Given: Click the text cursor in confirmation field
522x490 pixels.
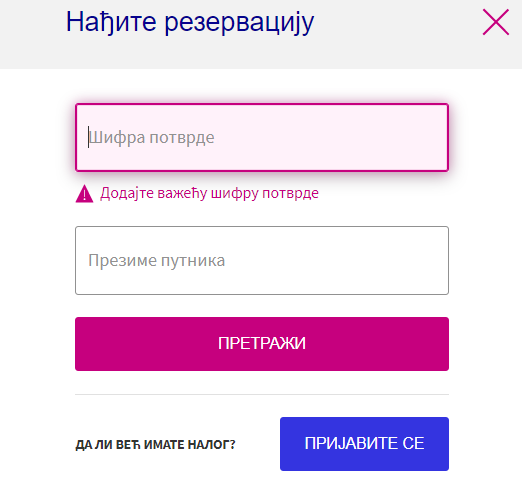Looking at the screenshot, I should coord(88,137).
